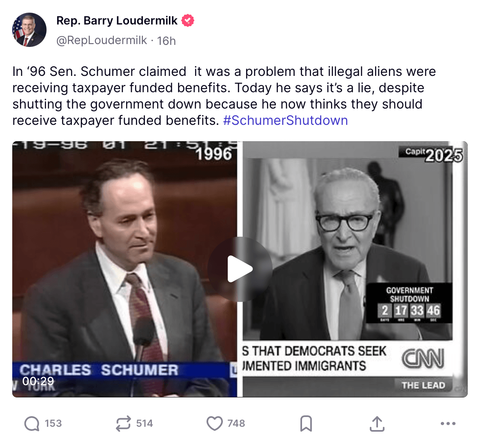Click the 153 replies count
The width and height of the screenshot is (480, 448).
pyautogui.click(x=53, y=424)
